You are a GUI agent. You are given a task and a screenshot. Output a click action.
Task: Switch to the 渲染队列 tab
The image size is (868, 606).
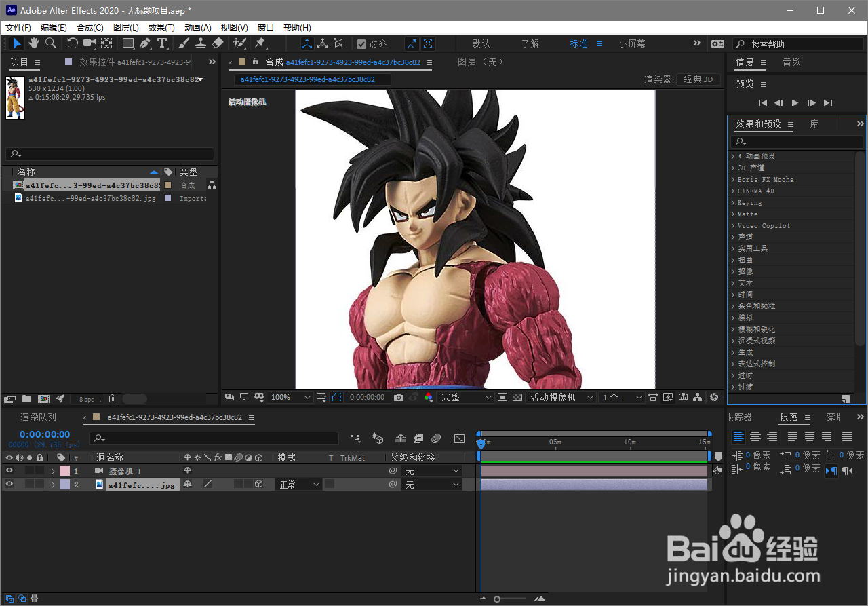point(39,417)
